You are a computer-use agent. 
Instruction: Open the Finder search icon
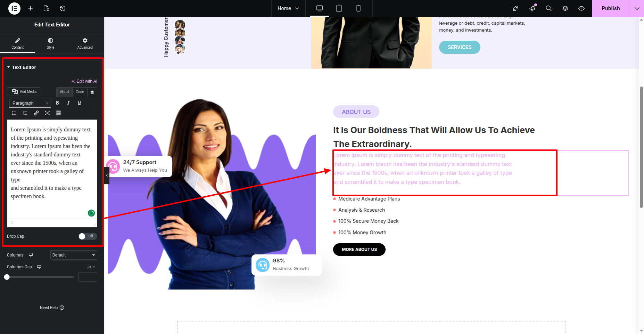pyautogui.click(x=549, y=8)
